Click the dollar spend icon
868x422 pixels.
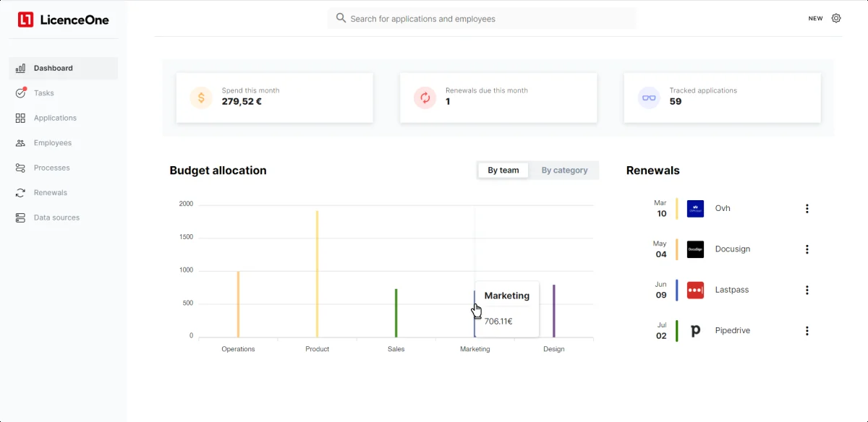click(201, 98)
